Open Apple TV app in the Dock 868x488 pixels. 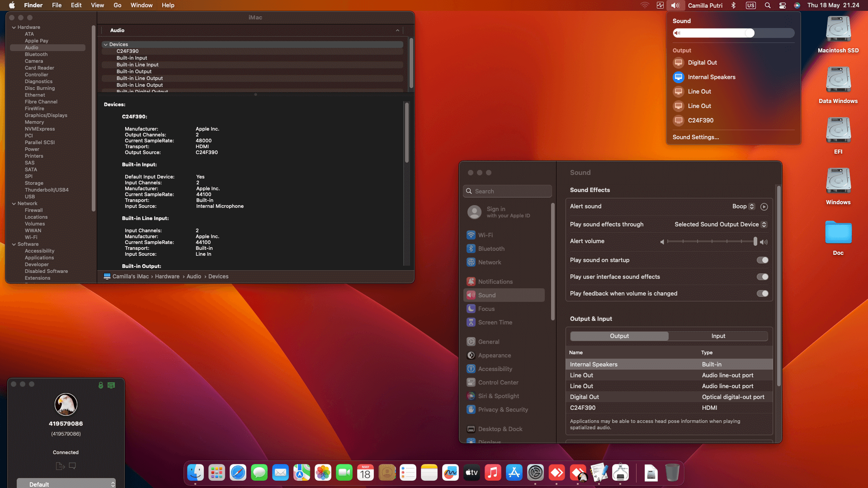point(472,473)
